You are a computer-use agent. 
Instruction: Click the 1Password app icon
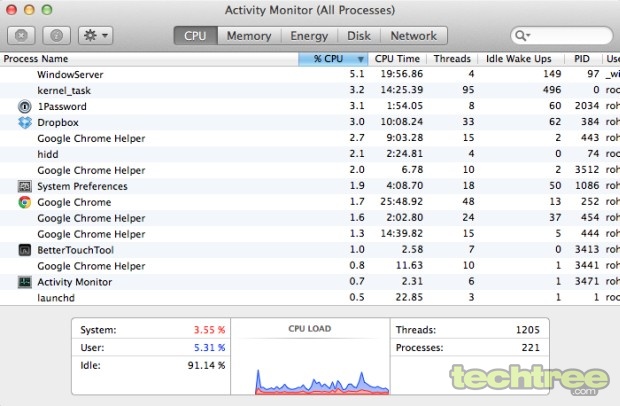click(x=25, y=106)
